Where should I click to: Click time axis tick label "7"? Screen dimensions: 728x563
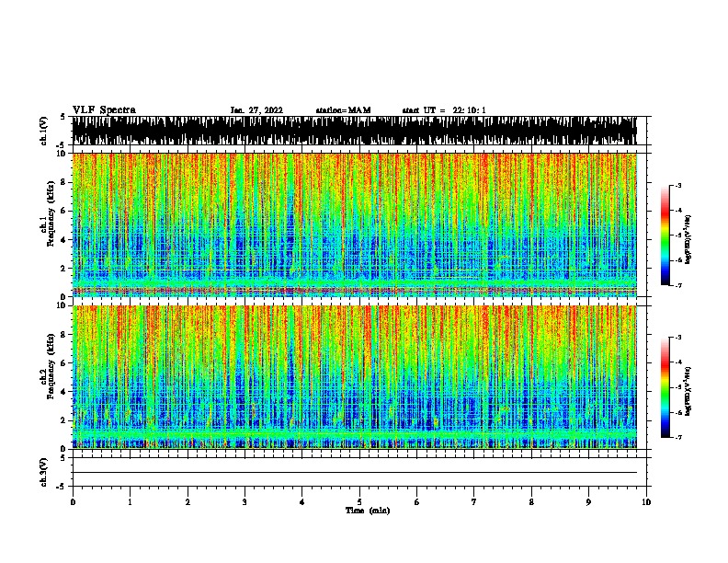pyautogui.click(x=474, y=502)
